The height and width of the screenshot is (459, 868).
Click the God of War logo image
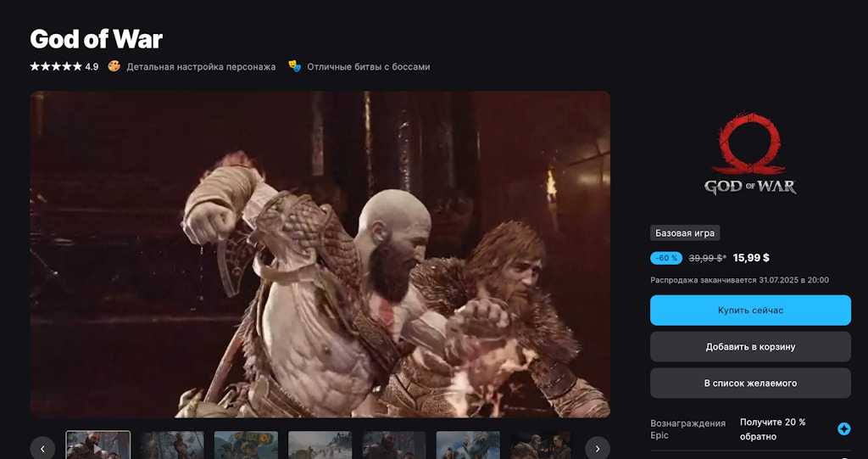(x=750, y=154)
